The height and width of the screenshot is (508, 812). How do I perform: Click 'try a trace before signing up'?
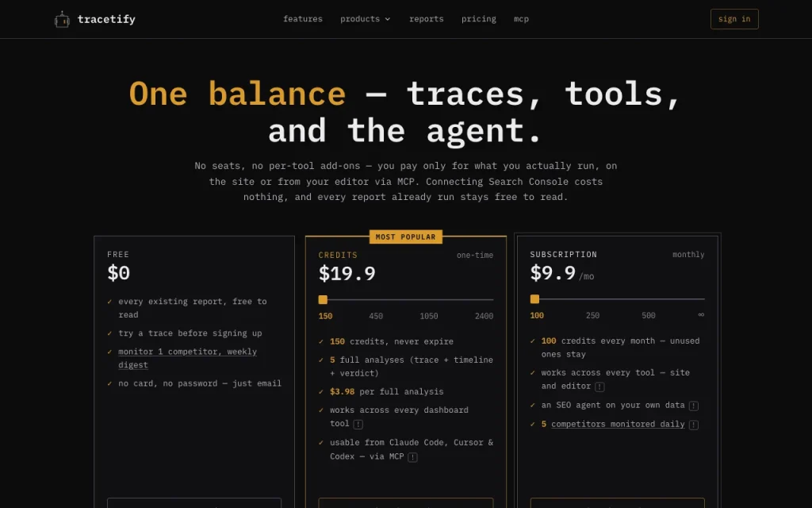pyautogui.click(x=190, y=333)
